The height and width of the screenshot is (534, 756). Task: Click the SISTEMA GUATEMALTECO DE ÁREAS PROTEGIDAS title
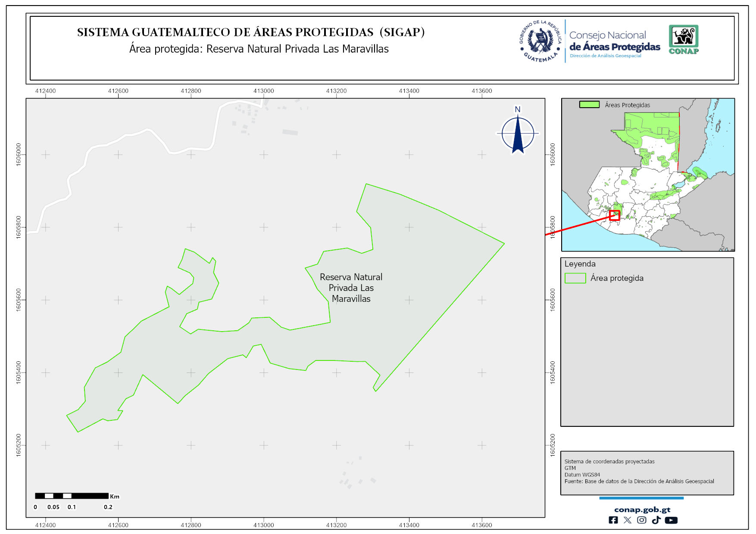pos(250,32)
